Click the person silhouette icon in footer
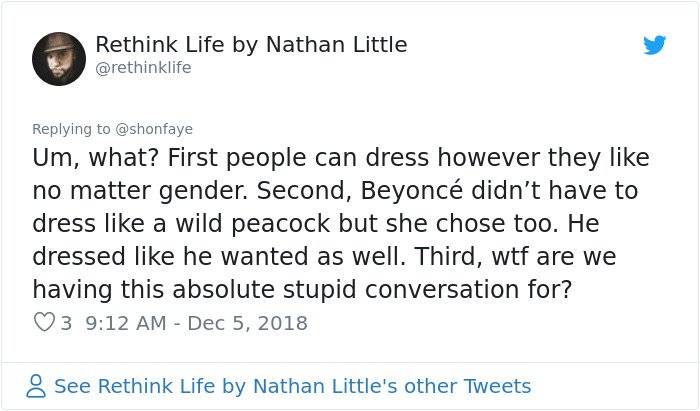The image size is (700, 411). [36, 386]
